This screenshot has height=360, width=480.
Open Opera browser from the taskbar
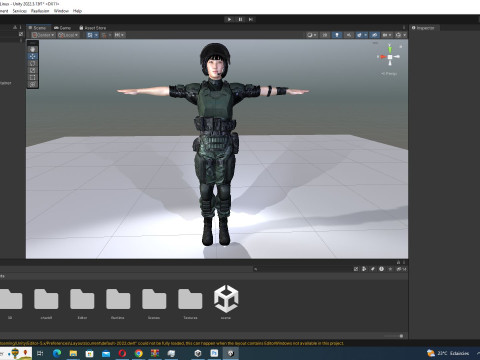click(122, 353)
